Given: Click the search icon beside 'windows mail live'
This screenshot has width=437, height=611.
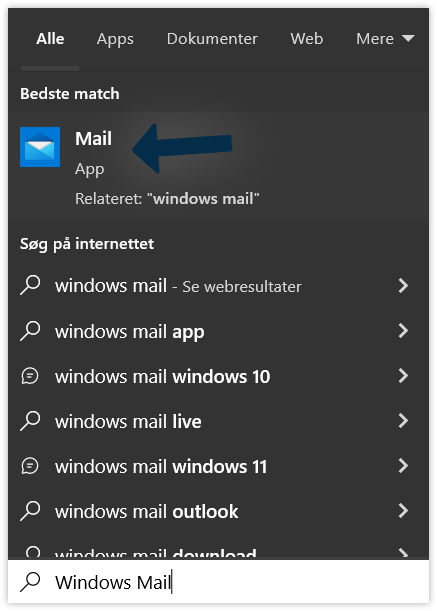Looking at the screenshot, I should (x=30, y=421).
